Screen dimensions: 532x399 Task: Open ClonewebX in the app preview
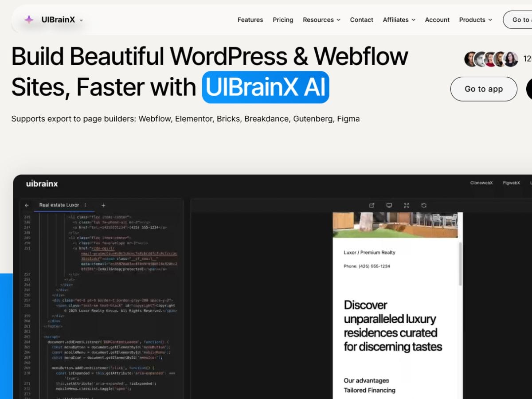click(x=481, y=183)
